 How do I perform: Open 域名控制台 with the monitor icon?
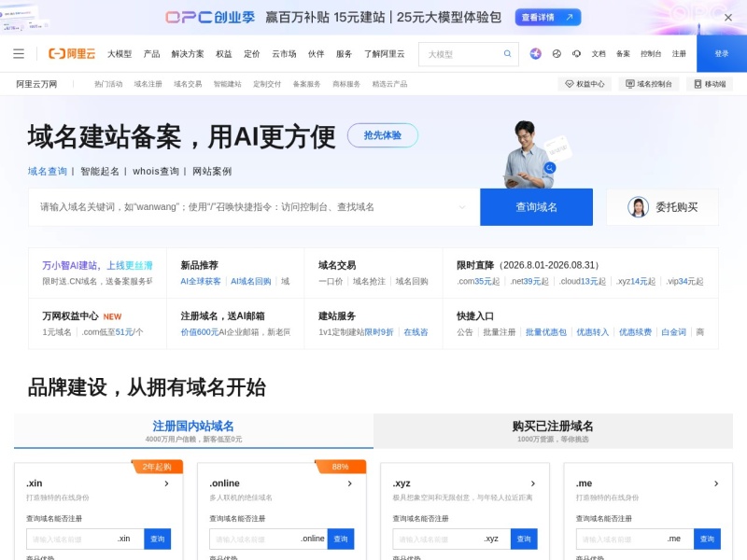point(649,84)
